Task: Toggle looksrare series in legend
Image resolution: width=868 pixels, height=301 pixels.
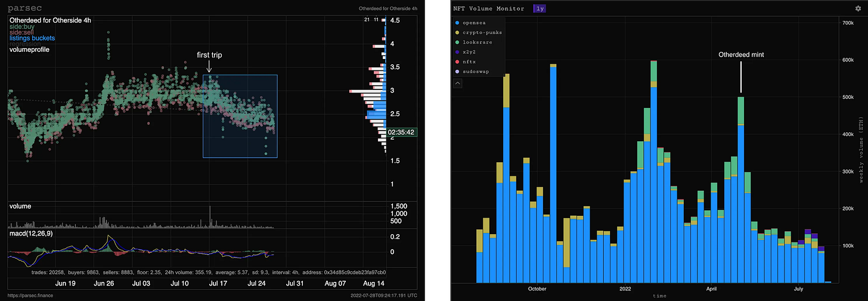Action: coord(479,42)
